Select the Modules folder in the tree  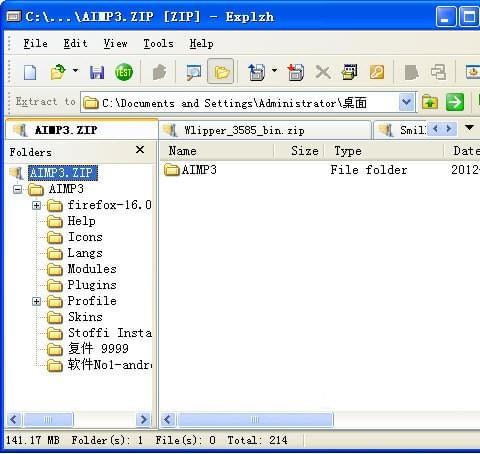(x=92, y=269)
